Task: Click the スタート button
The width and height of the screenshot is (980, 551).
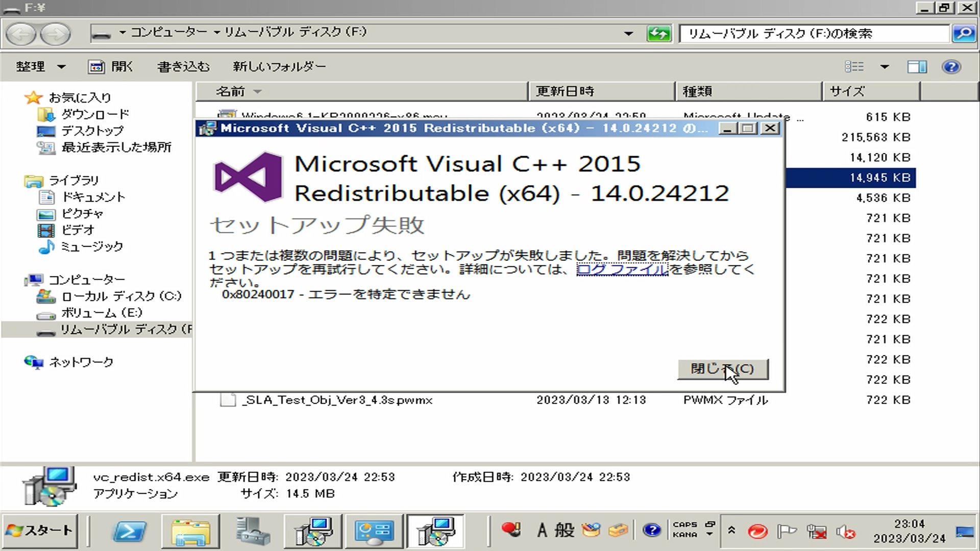Action: point(40,531)
